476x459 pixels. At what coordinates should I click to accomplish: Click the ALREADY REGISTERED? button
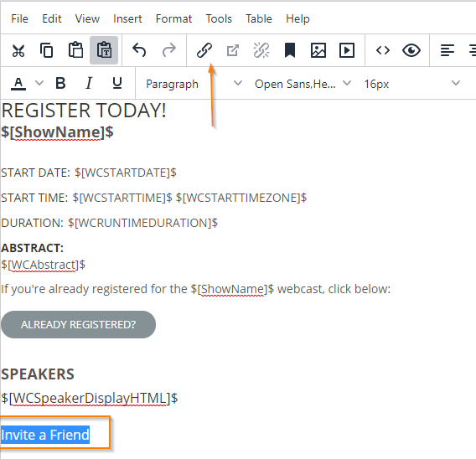(x=78, y=325)
